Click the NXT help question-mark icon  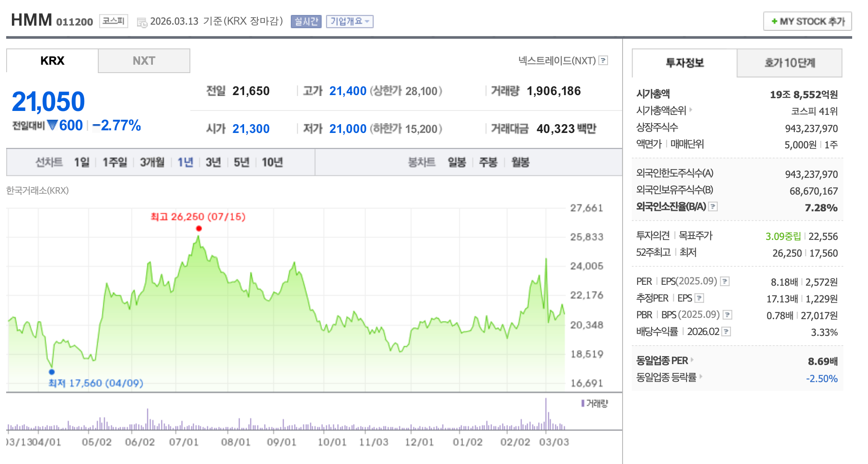click(604, 60)
